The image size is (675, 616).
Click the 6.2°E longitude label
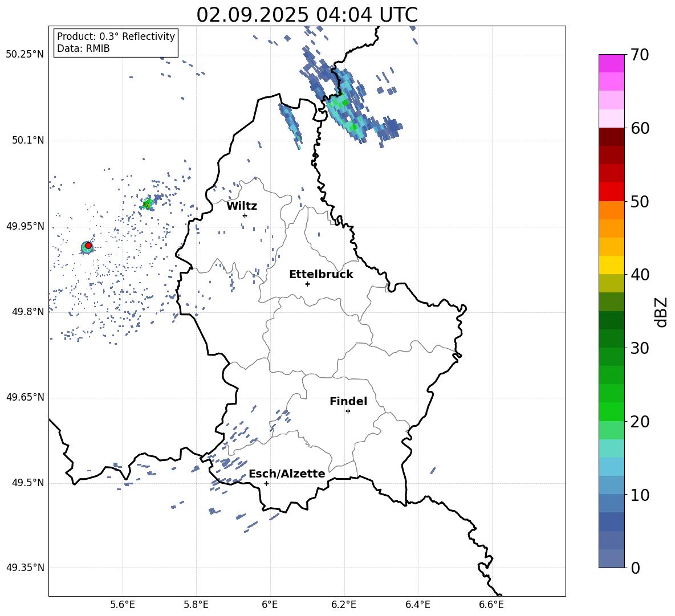click(344, 605)
